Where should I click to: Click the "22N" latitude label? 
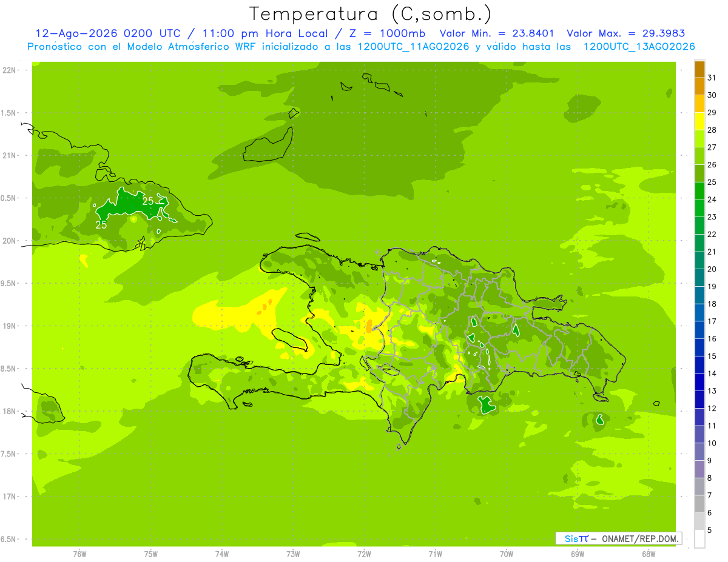pyautogui.click(x=9, y=70)
